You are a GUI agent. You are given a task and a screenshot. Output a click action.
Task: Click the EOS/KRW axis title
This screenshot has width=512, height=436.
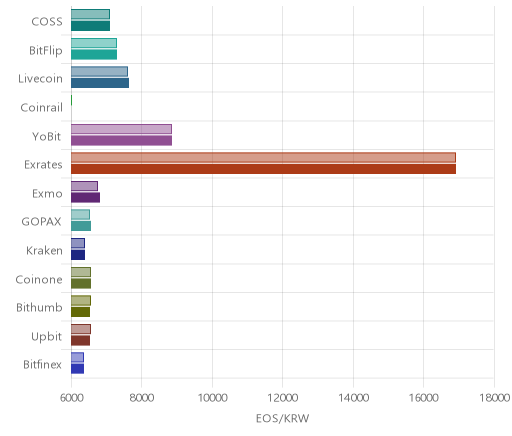(283, 418)
